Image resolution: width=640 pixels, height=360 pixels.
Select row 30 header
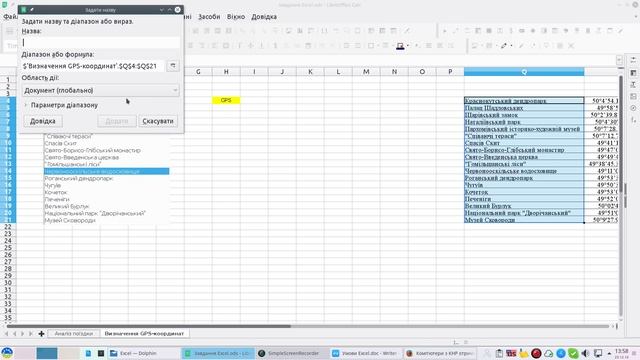(8, 283)
